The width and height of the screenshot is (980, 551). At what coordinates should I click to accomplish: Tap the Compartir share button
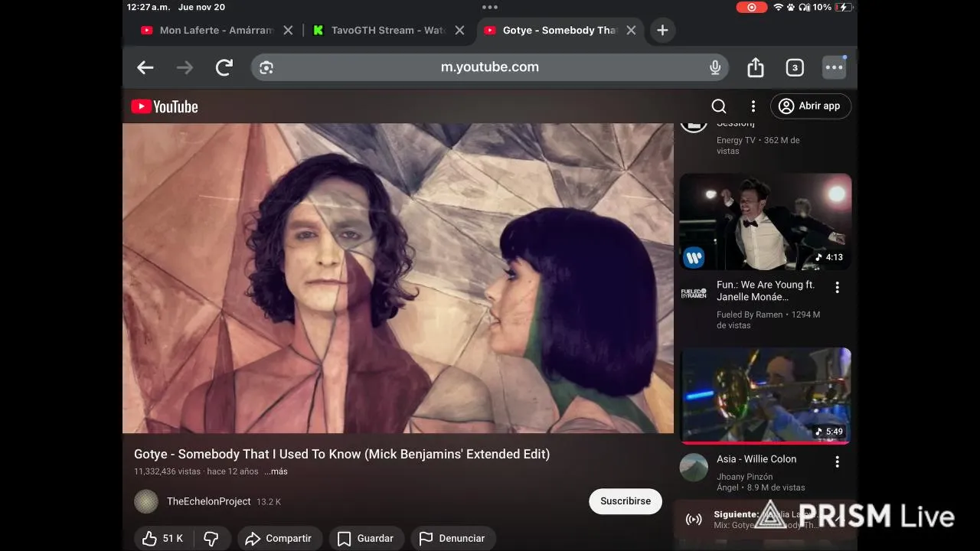[279, 539]
